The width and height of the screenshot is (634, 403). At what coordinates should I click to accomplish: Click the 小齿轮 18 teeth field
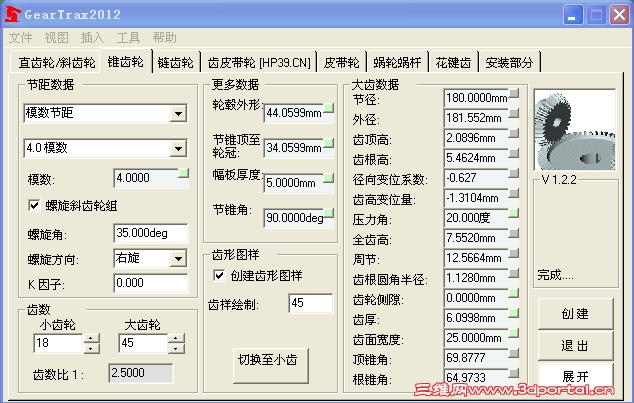pos(59,343)
